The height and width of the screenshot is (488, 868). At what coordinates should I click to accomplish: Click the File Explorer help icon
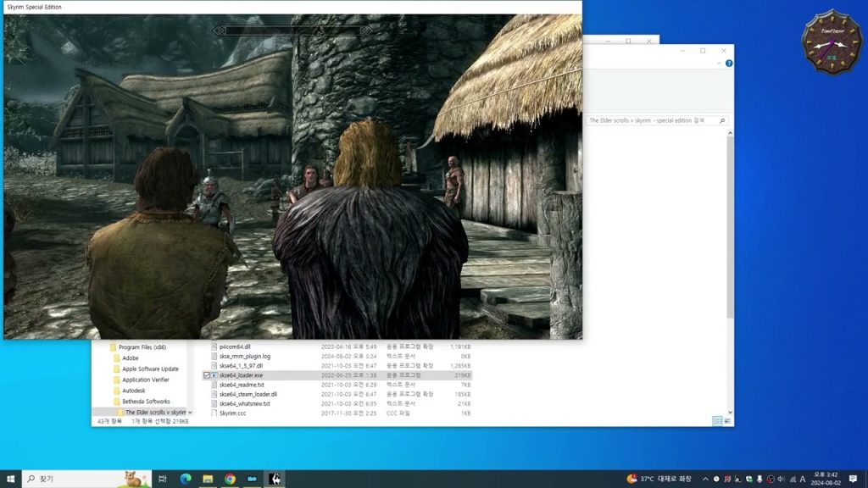[x=728, y=64]
